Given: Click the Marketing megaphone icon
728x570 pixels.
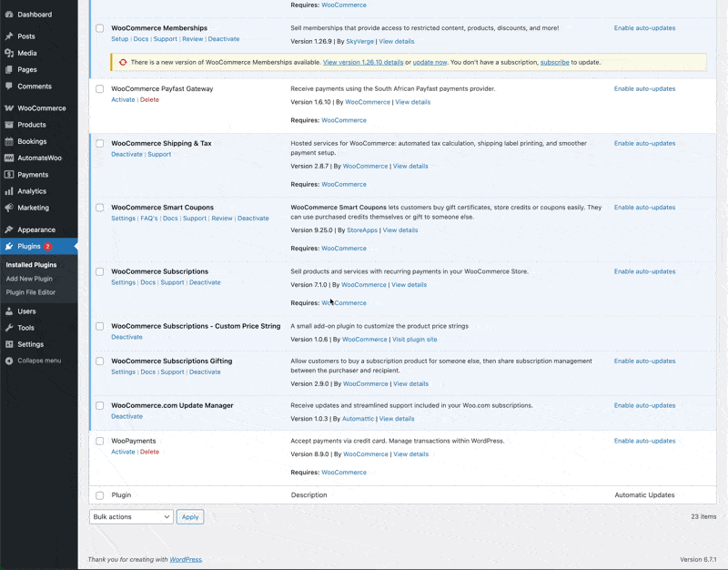Looking at the screenshot, I should click(9, 208).
